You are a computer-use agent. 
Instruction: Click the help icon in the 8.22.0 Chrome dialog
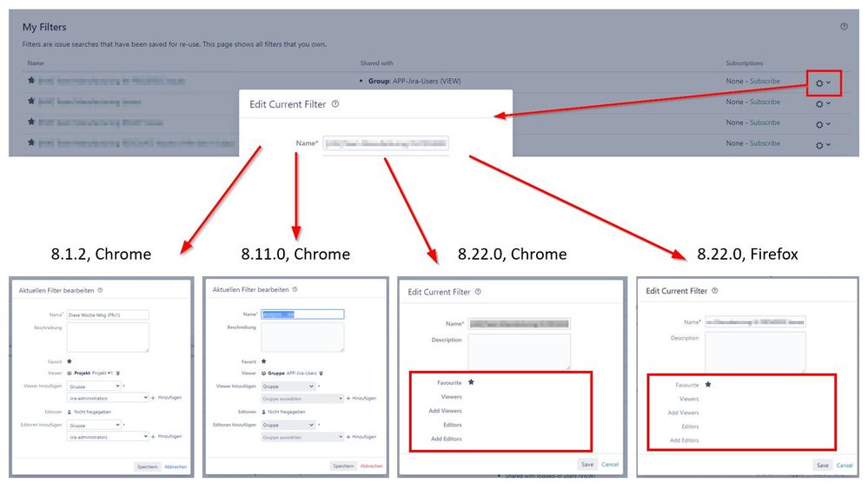click(x=478, y=292)
